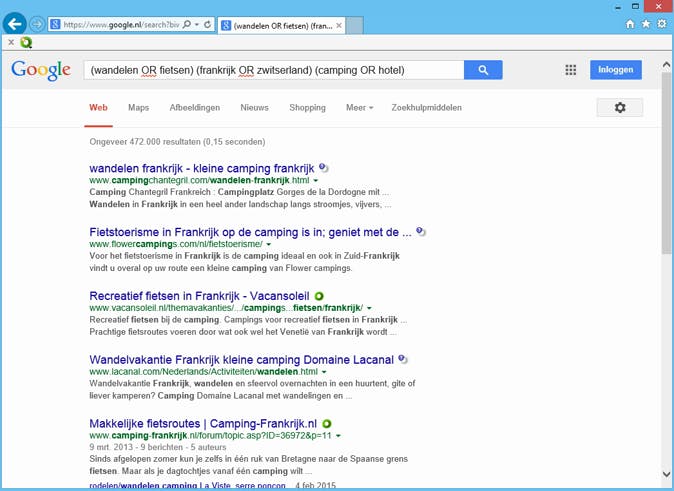The image size is (674, 491).
Task: Click the Inloggen button
Action: [x=616, y=70]
